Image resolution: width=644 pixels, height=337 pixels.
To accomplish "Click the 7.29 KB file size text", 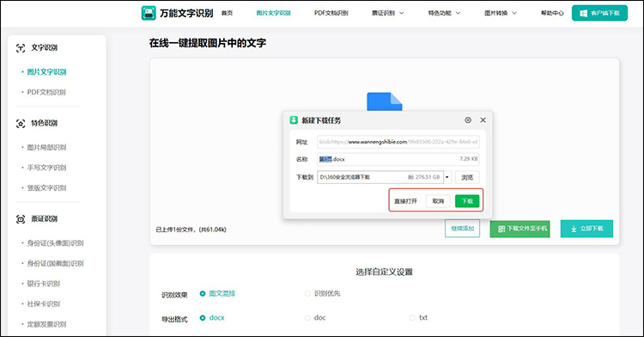I will 468,159.
